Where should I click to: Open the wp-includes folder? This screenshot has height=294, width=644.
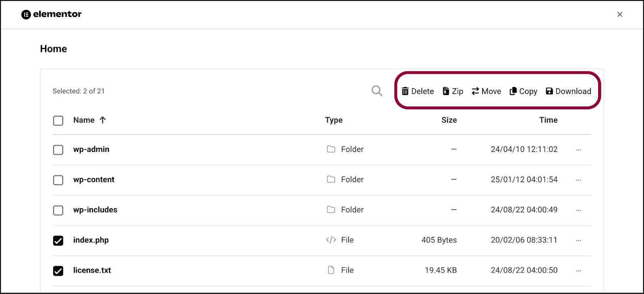[95, 210]
